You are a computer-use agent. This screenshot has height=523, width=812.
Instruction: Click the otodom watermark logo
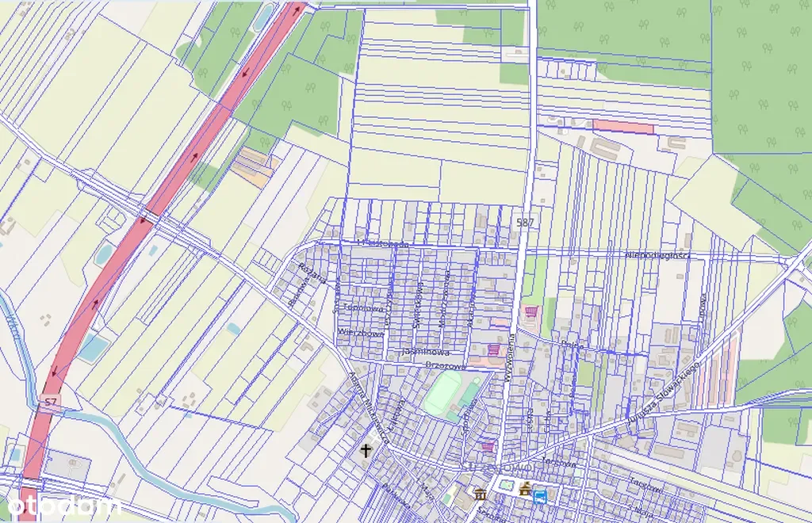62,505
